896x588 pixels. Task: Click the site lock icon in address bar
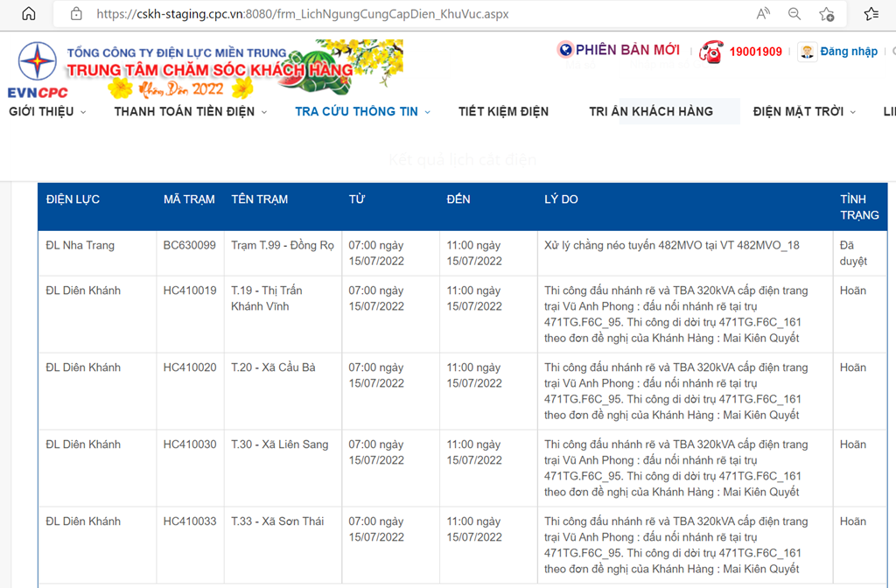point(76,14)
